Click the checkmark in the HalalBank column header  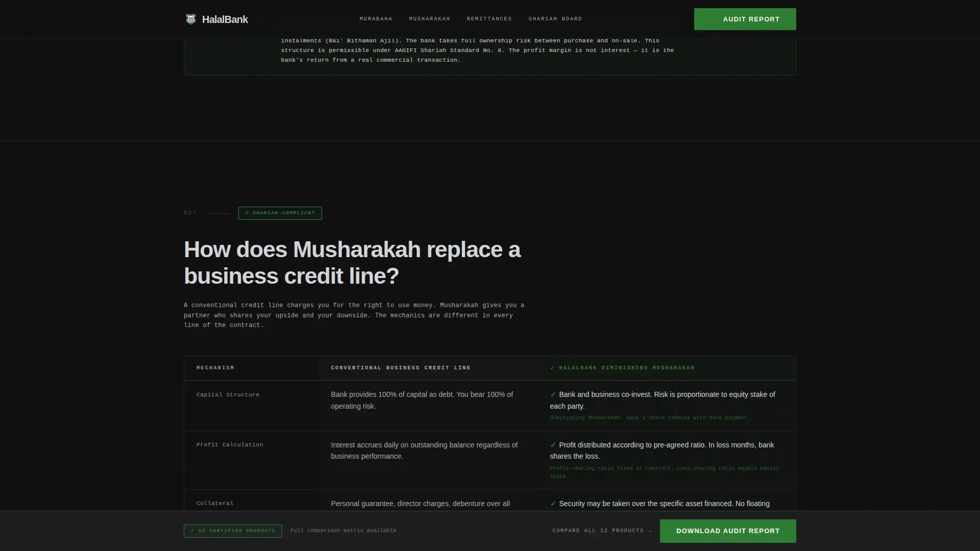[x=552, y=368]
